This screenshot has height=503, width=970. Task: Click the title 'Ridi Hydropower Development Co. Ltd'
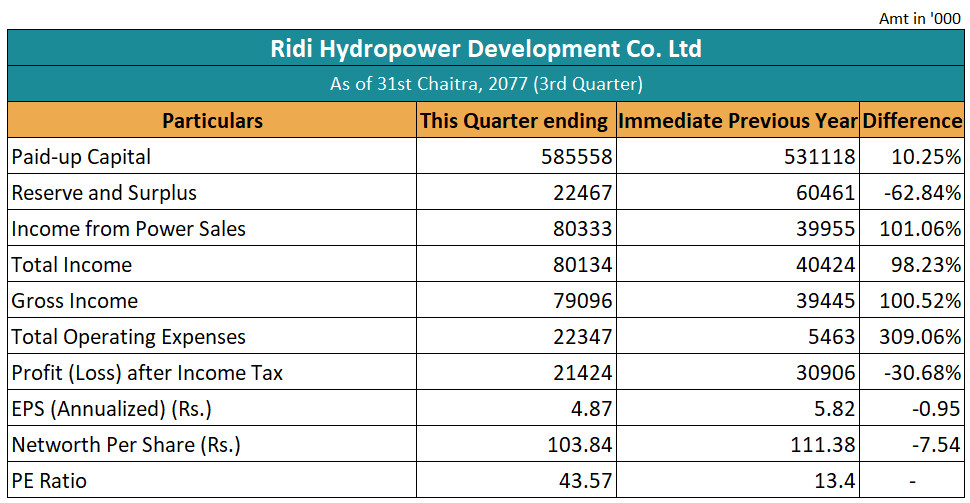pos(486,48)
